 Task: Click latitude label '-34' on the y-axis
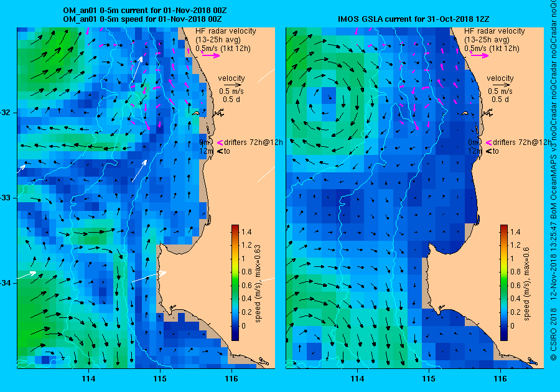click(6, 283)
